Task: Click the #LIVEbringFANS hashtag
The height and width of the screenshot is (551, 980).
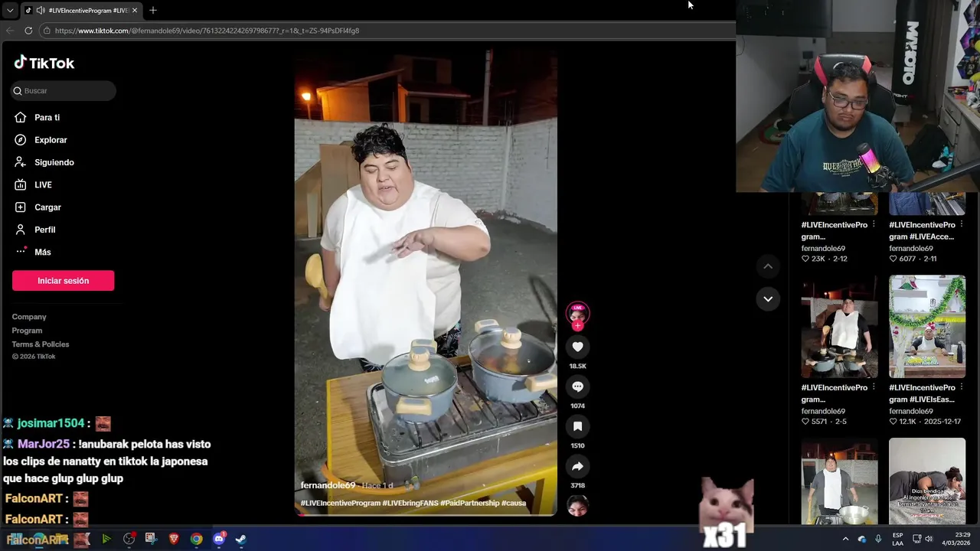Action: [x=410, y=503]
